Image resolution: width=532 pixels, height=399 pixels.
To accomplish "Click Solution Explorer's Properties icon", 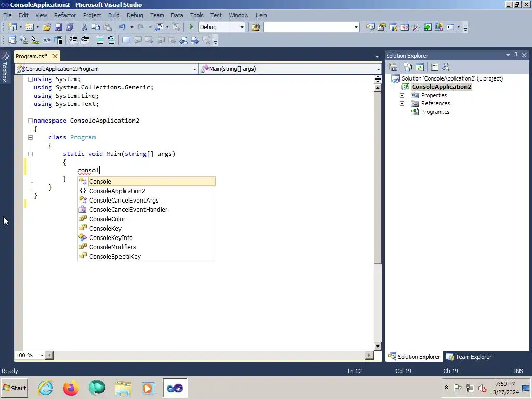I will point(393,67).
